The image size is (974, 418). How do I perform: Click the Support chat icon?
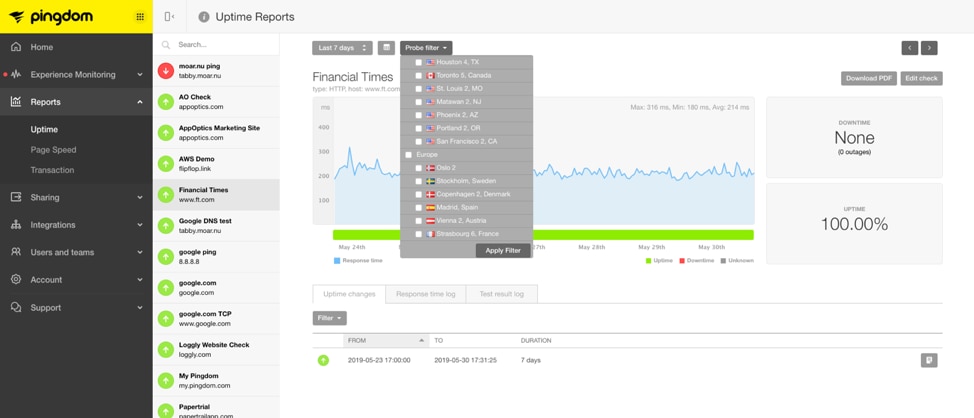point(16,307)
